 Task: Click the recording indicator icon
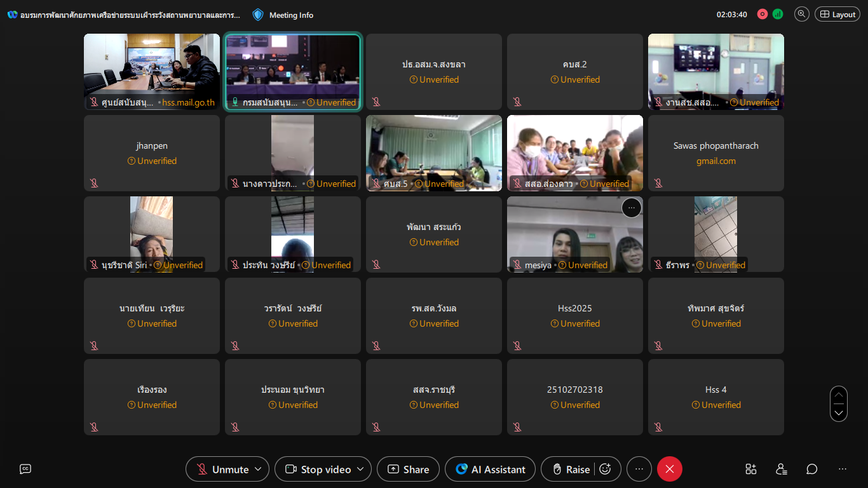(763, 14)
